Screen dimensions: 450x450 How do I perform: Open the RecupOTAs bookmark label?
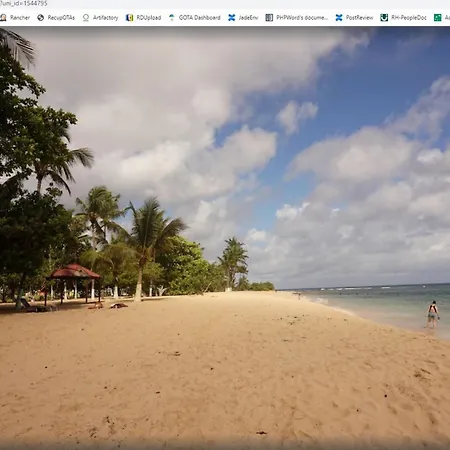pos(61,18)
